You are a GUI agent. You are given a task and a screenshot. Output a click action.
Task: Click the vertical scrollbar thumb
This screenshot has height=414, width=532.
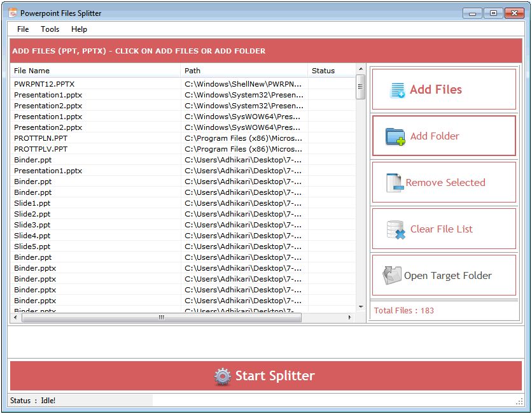tap(361, 87)
